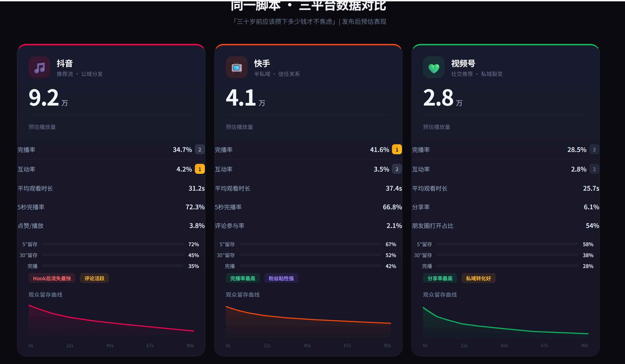This screenshot has width=625, height=364.
Task: Click the 66.8% five-second completion value
Action: (392, 207)
